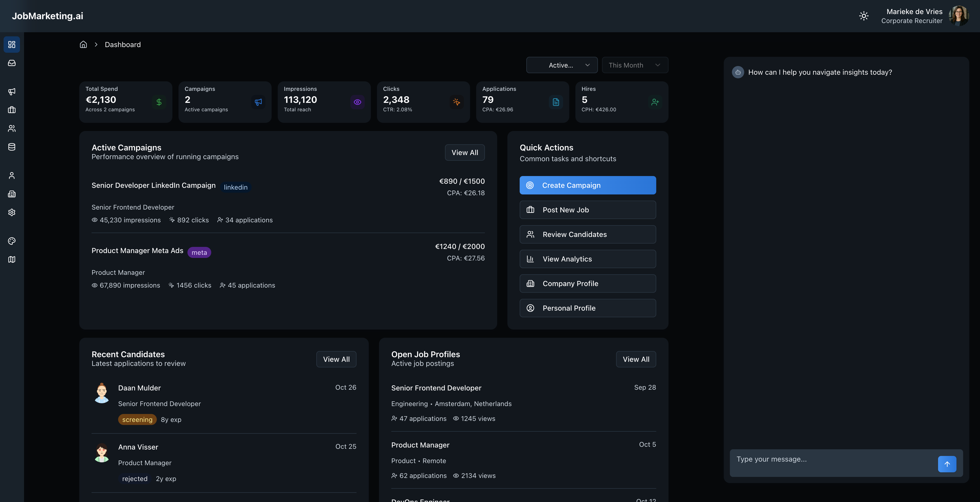Click the map icon in sidebar

[12, 259]
